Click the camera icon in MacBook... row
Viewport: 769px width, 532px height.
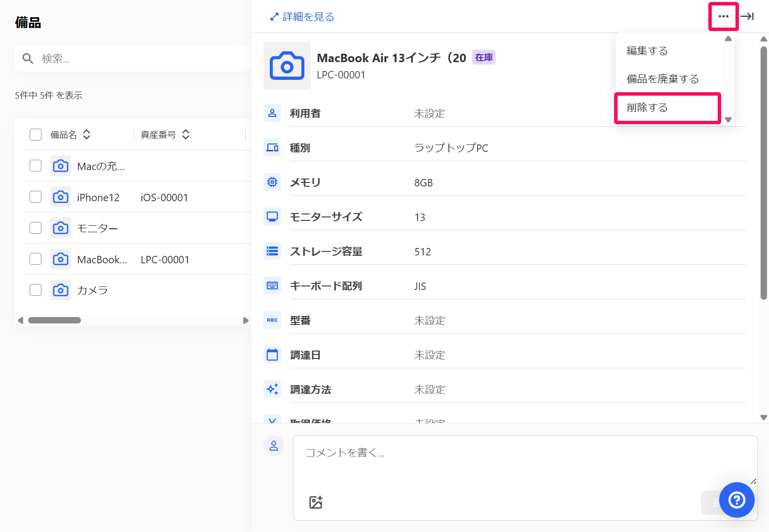coord(61,259)
